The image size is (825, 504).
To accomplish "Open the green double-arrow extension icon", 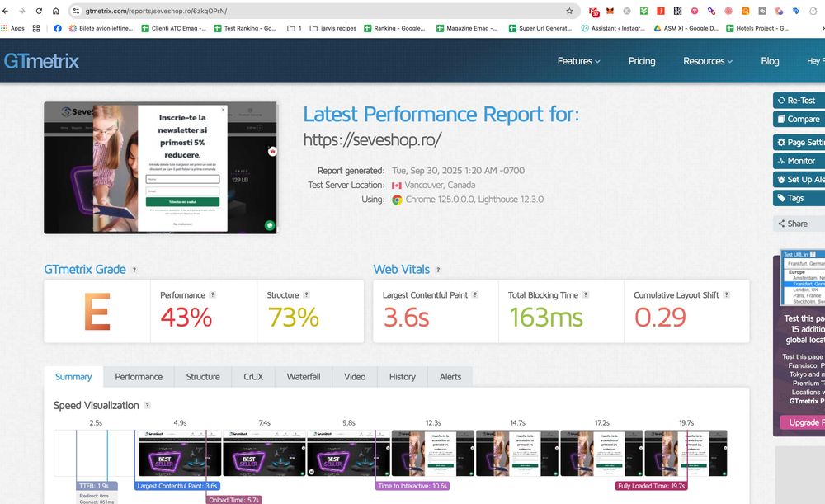I will pyautogui.click(x=644, y=11).
